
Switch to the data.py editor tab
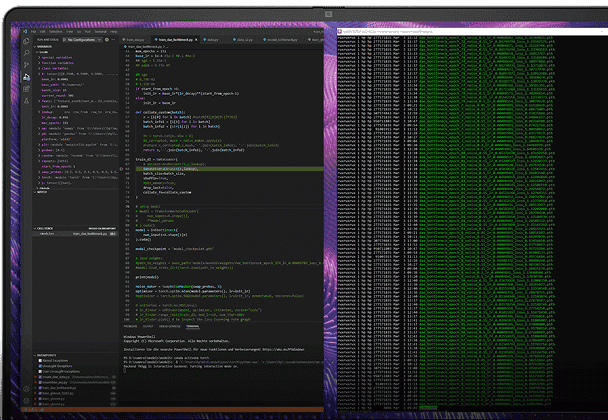tap(212, 40)
